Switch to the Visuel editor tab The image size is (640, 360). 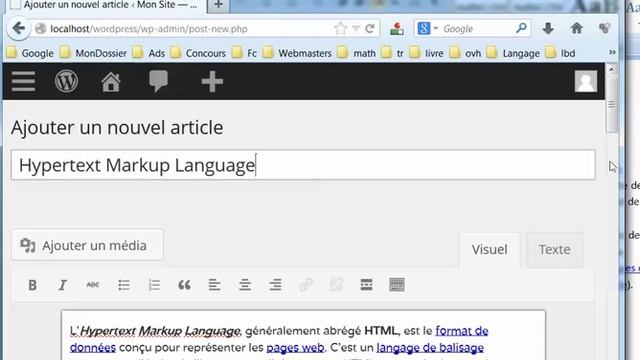489,250
